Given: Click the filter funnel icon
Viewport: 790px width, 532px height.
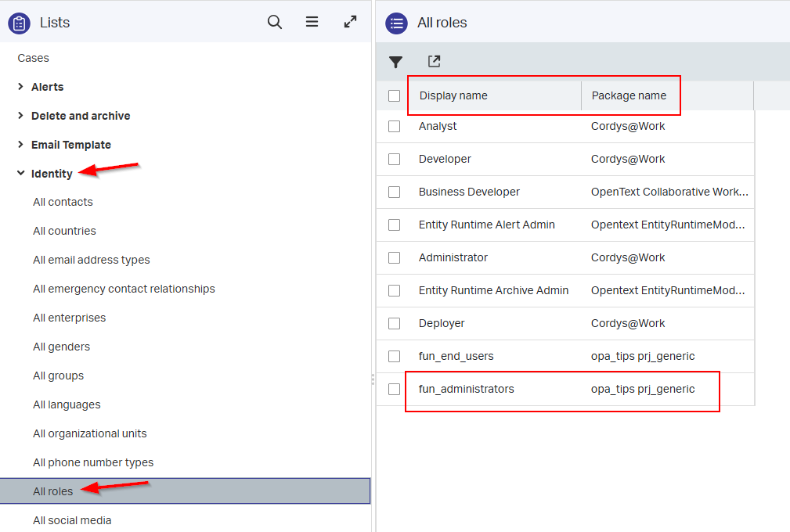Looking at the screenshot, I should tap(396, 62).
